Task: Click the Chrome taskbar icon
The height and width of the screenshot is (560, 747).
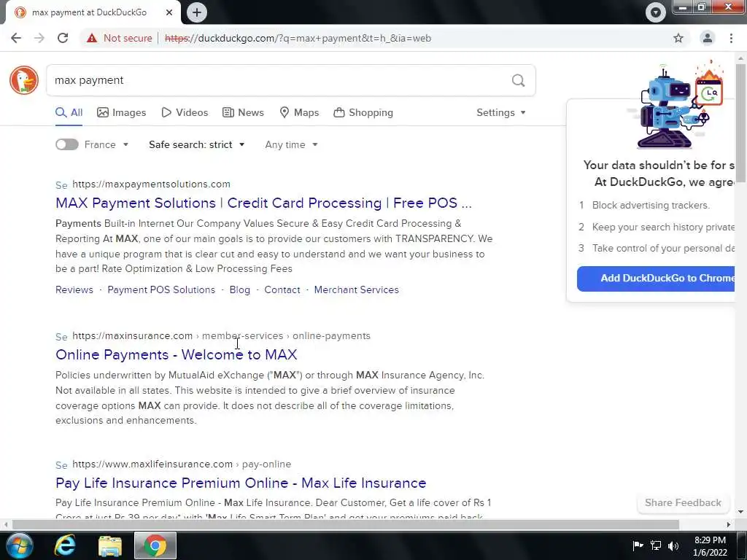Action: [x=155, y=545]
